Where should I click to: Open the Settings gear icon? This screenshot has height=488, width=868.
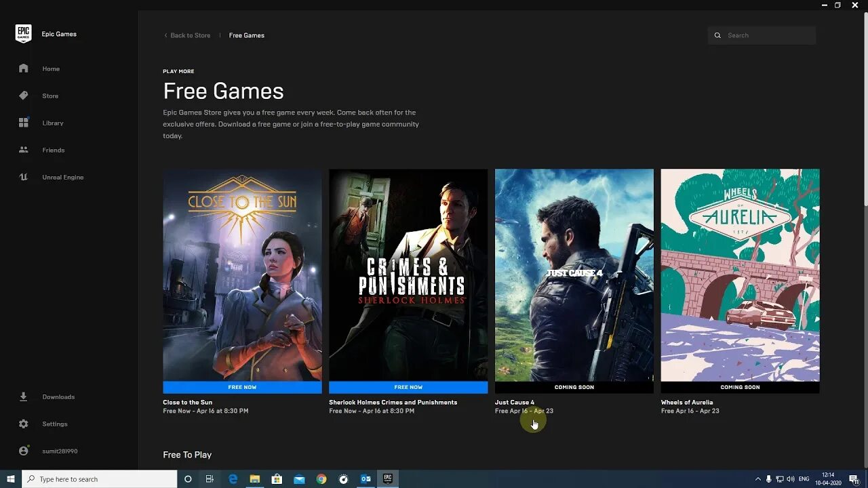click(x=24, y=424)
